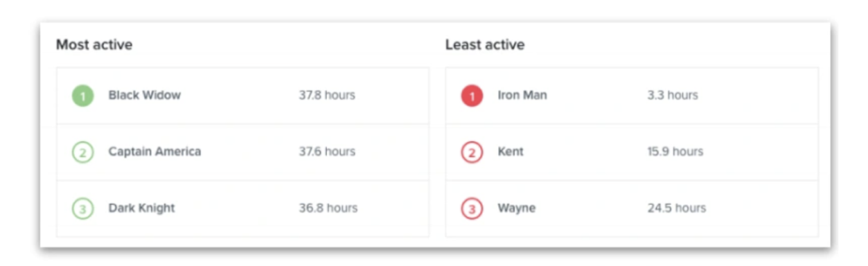
Task: Click the 24.5 hours value
Action: click(677, 208)
